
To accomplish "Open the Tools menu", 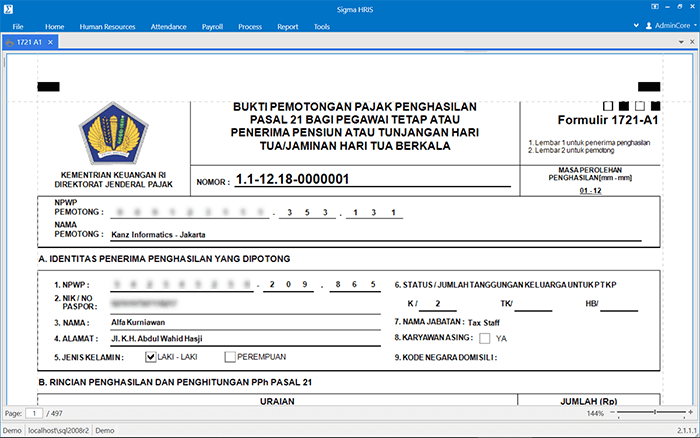I will point(322,27).
